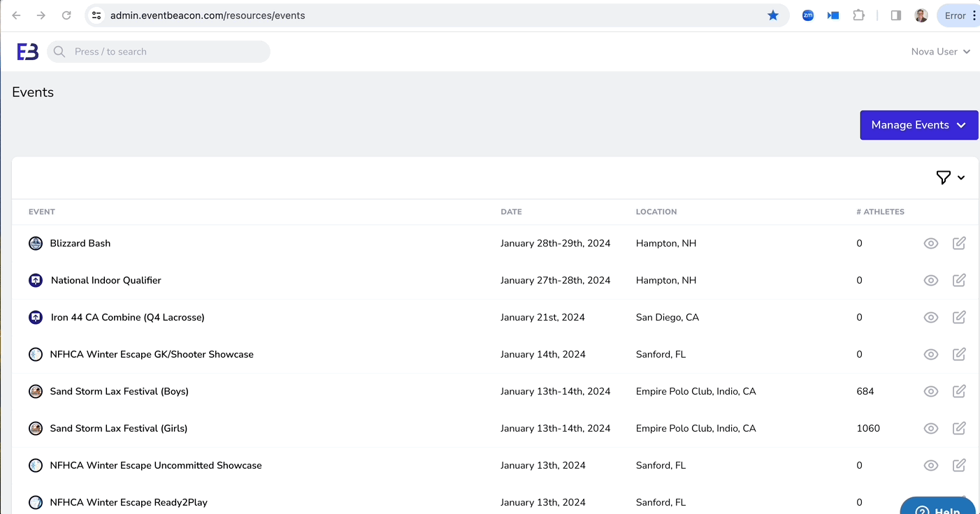View the Sand Storm Lax Festival (Boys) event
The image size is (980, 514).
(x=930, y=391)
